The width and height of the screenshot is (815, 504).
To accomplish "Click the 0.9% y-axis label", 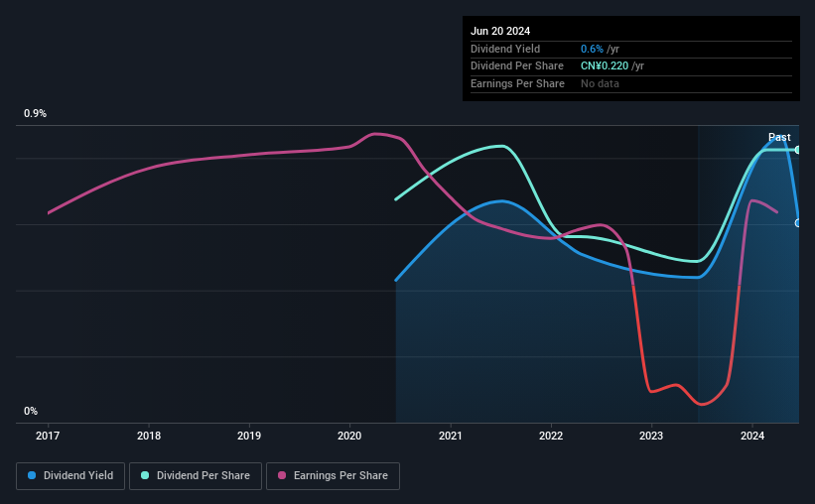I will tap(36, 113).
